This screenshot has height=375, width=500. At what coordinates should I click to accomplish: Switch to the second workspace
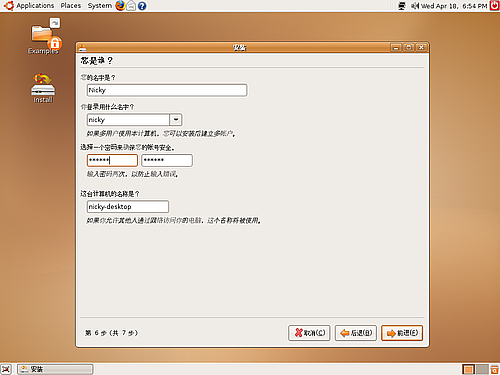coord(482,369)
